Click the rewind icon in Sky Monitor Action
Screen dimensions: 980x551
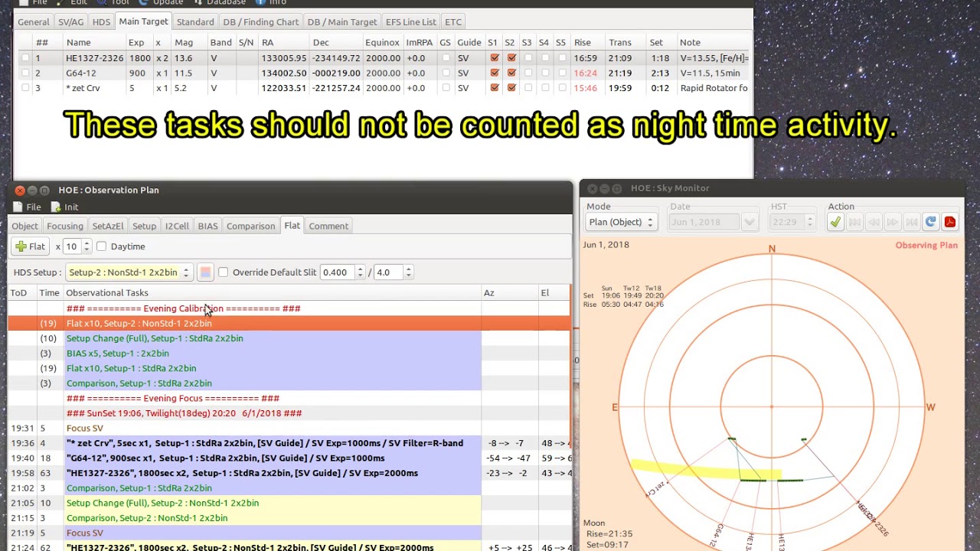click(874, 222)
